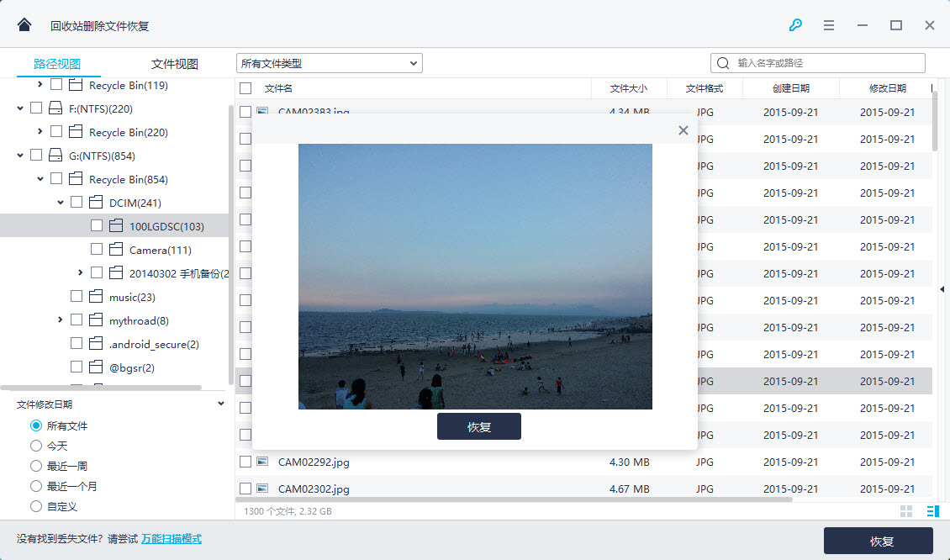Select the 路径视图 tab

[57, 64]
